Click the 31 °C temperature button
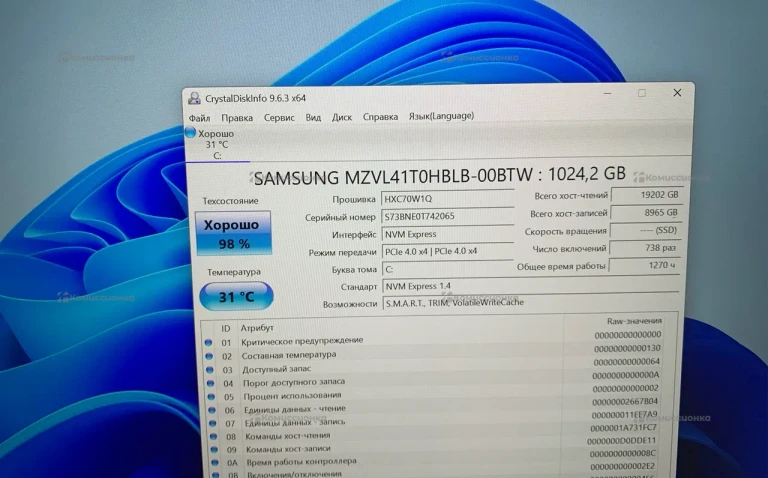The width and height of the screenshot is (768, 478). tap(237, 296)
